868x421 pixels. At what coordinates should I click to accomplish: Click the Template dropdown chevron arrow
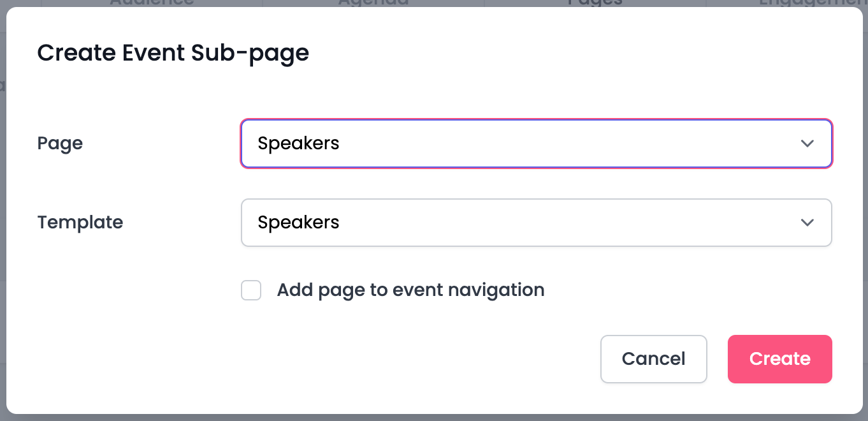point(807,223)
